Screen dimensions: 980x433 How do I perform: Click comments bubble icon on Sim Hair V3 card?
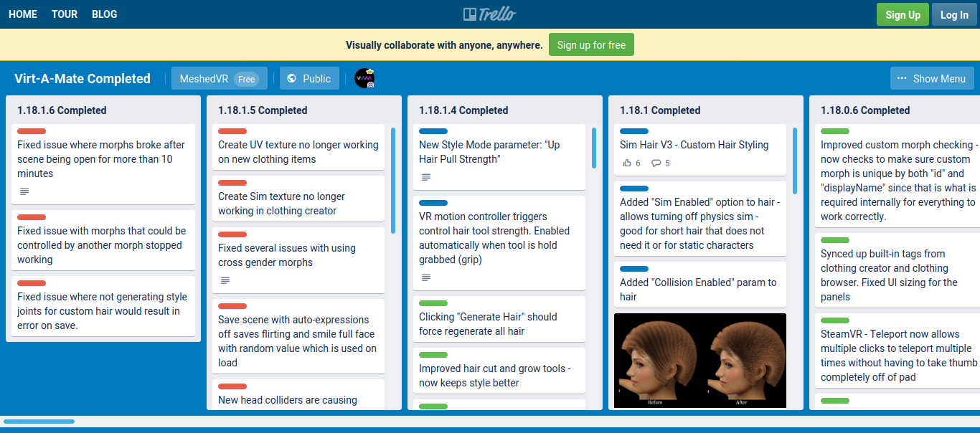click(x=656, y=163)
